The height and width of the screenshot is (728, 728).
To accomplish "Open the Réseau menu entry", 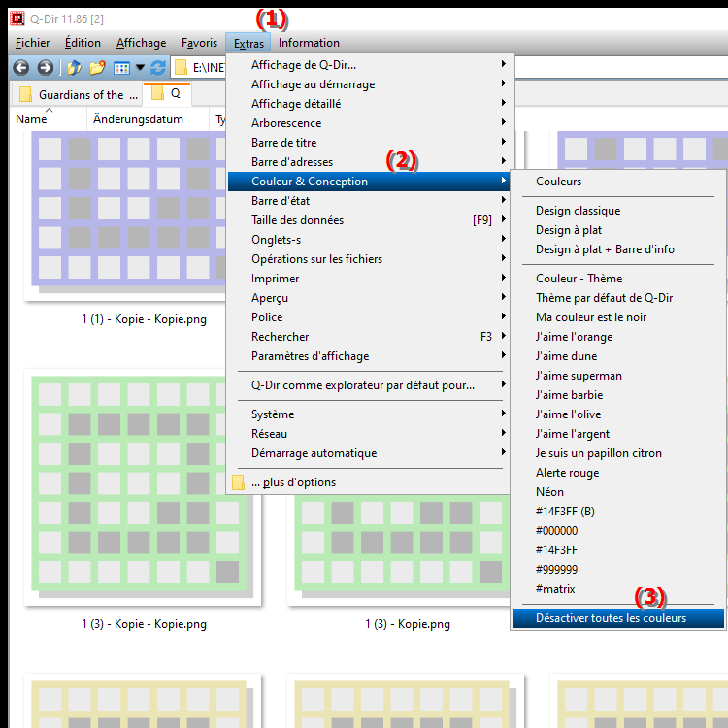I will [x=370, y=434].
